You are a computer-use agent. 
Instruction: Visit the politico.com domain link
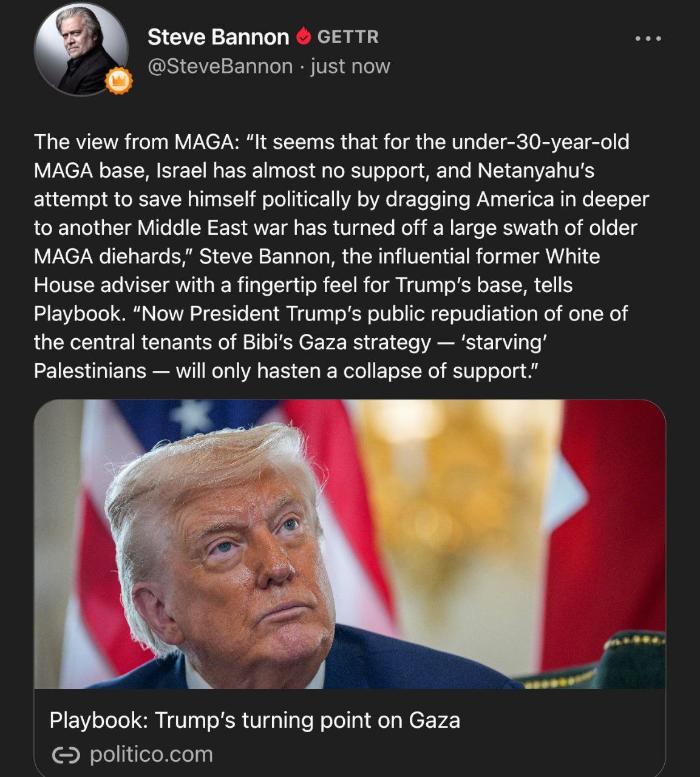click(x=151, y=754)
